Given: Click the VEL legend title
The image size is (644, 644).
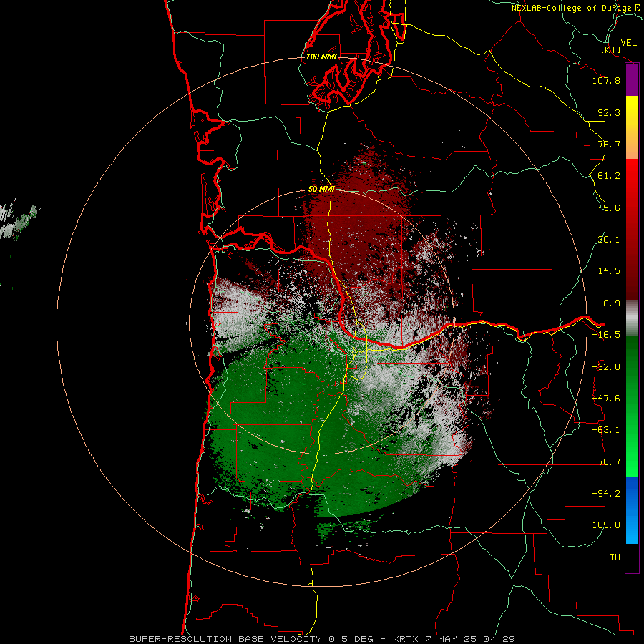Looking at the screenshot, I should click(x=629, y=43).
